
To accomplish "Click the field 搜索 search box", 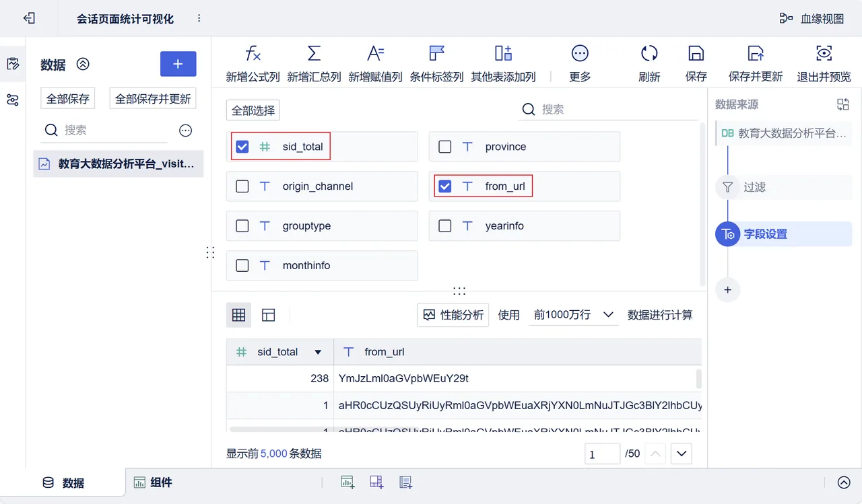I will (608, 110).
